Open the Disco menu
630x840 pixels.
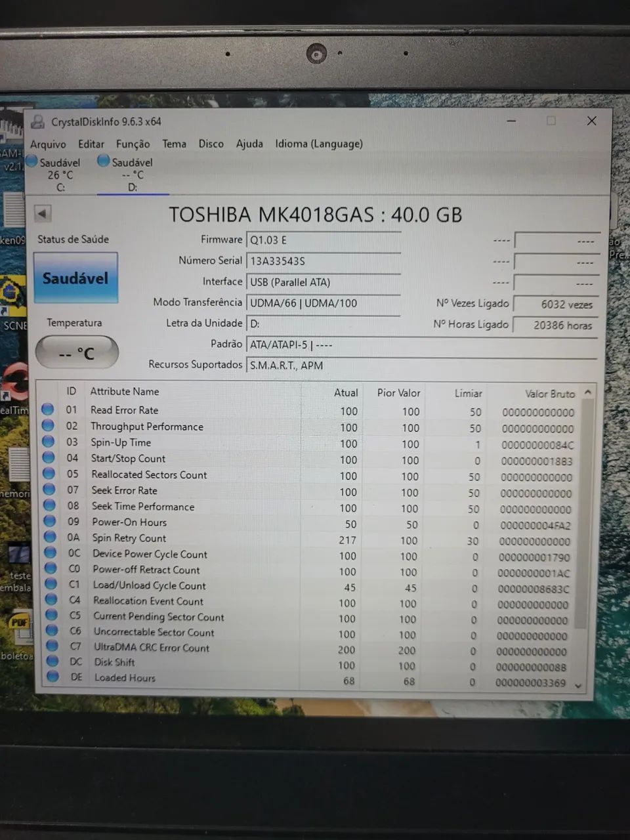tap(211, 144)
